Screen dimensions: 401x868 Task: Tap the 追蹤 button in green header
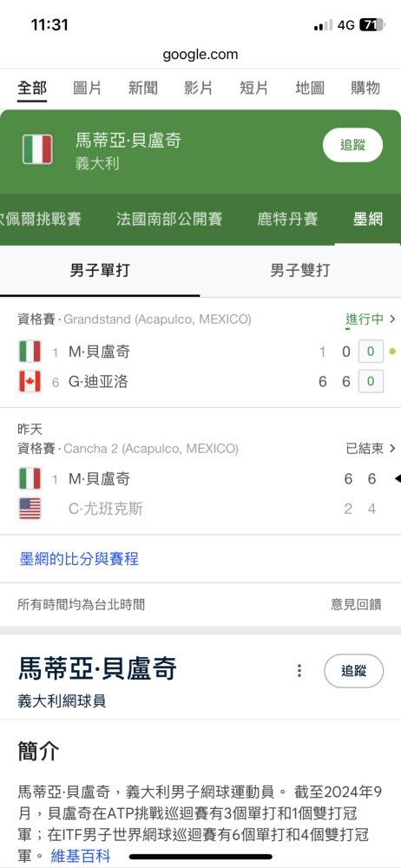point(352,145)
